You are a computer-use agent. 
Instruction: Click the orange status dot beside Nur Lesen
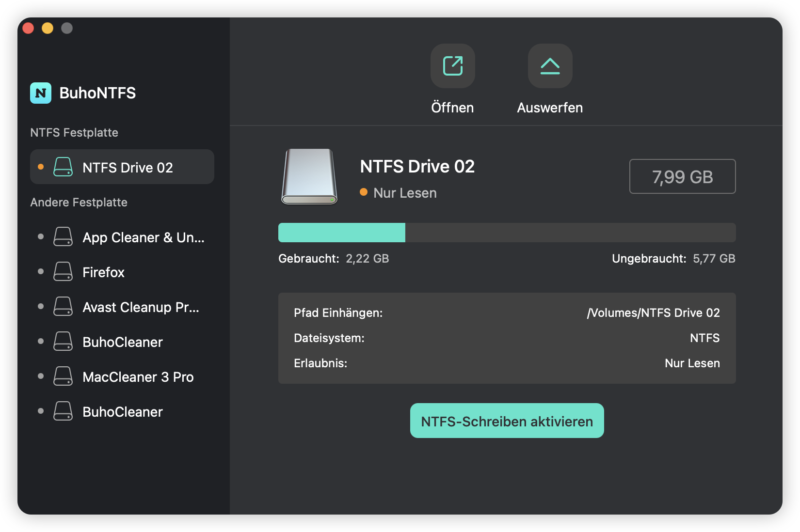364,192
